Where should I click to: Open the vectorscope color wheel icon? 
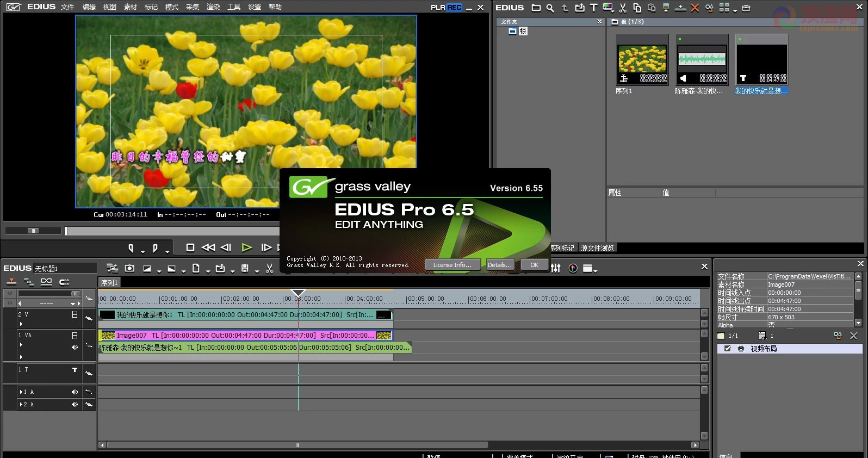pos(573,268)
